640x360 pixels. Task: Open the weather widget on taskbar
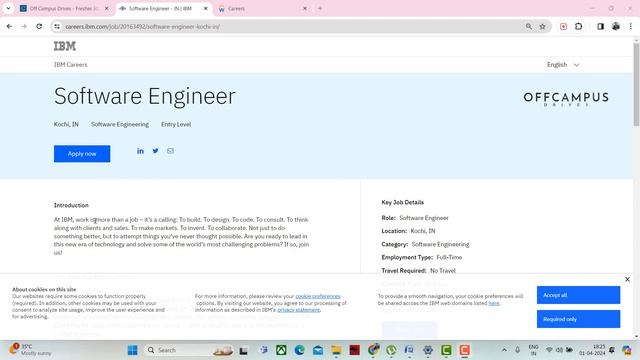point(30,350)
